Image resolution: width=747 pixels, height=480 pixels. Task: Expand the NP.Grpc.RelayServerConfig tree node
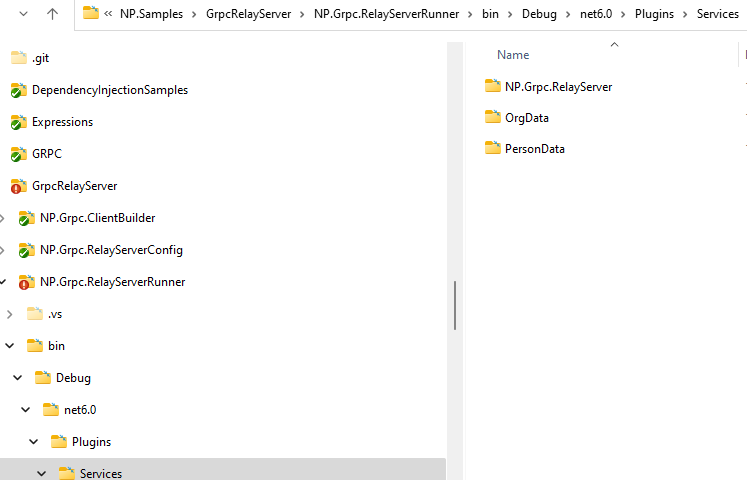pos(2,250)
